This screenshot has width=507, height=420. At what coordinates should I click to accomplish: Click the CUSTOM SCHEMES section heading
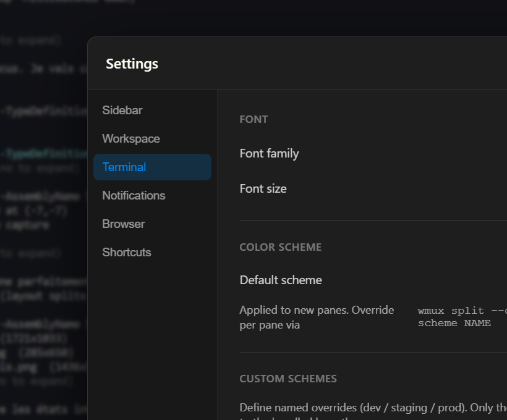(288, 379)
